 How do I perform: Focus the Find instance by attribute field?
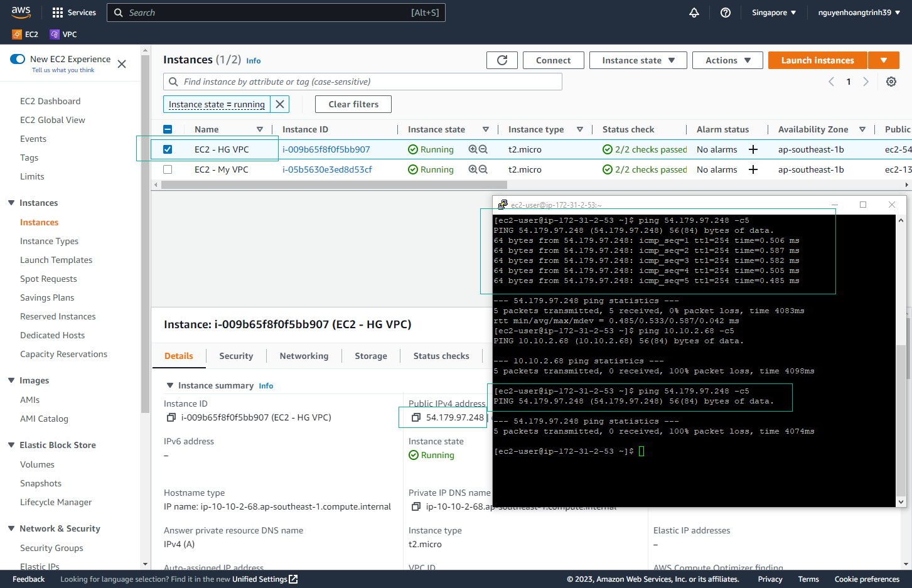363,82
